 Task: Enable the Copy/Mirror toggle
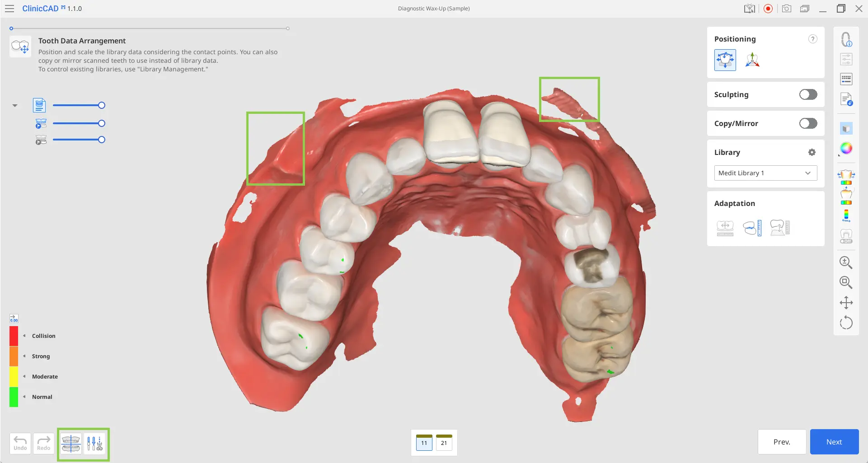pyautogui.click(x=808, y=123)
